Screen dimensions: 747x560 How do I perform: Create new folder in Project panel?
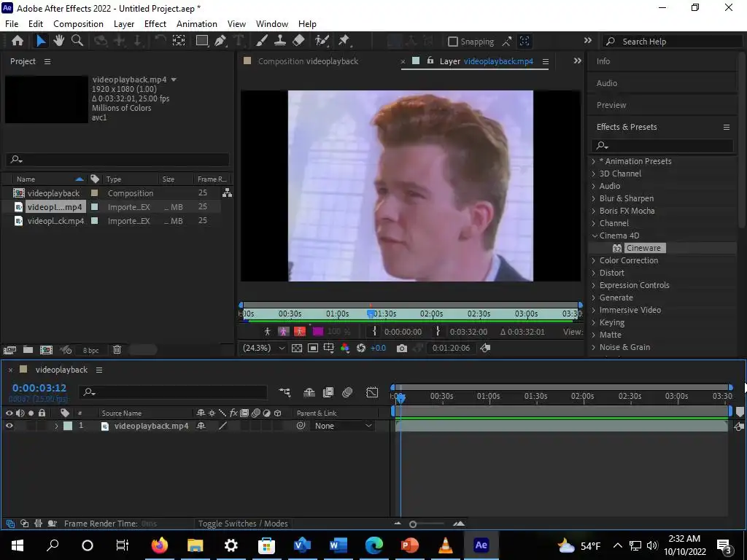(x=28, y=350)
